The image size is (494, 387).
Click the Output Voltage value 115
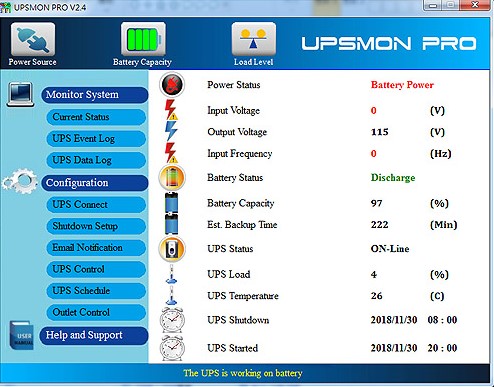coord(380,132)
